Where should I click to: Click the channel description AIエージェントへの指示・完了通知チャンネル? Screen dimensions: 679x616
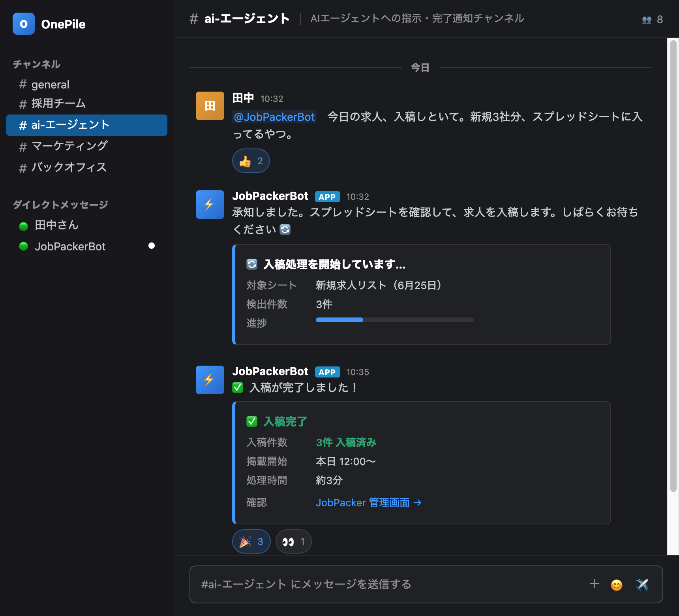pos(417,19)
